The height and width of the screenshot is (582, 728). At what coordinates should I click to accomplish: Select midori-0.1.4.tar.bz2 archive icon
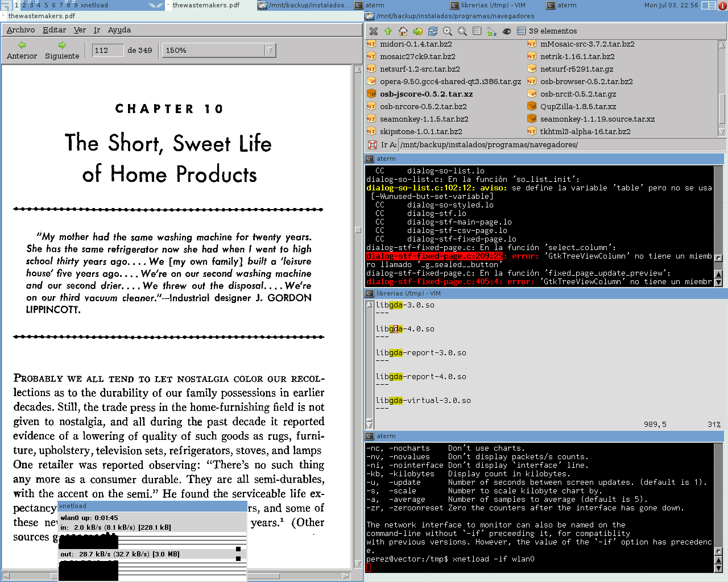(371, 44)
